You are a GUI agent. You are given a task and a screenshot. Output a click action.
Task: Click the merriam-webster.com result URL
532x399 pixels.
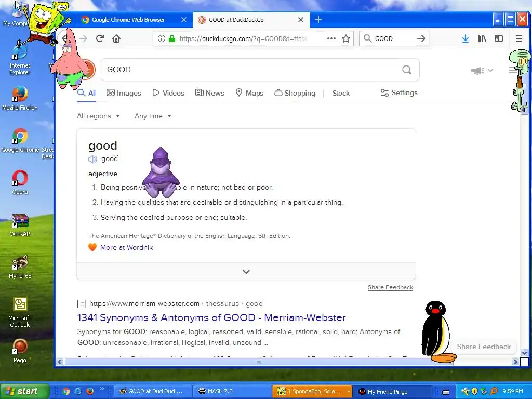[176, 303]
